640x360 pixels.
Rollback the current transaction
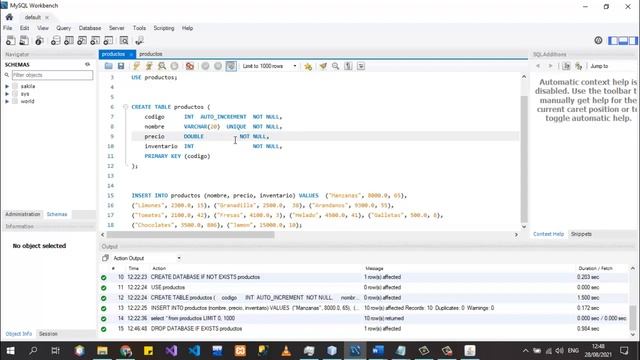(x=218, y=66)
